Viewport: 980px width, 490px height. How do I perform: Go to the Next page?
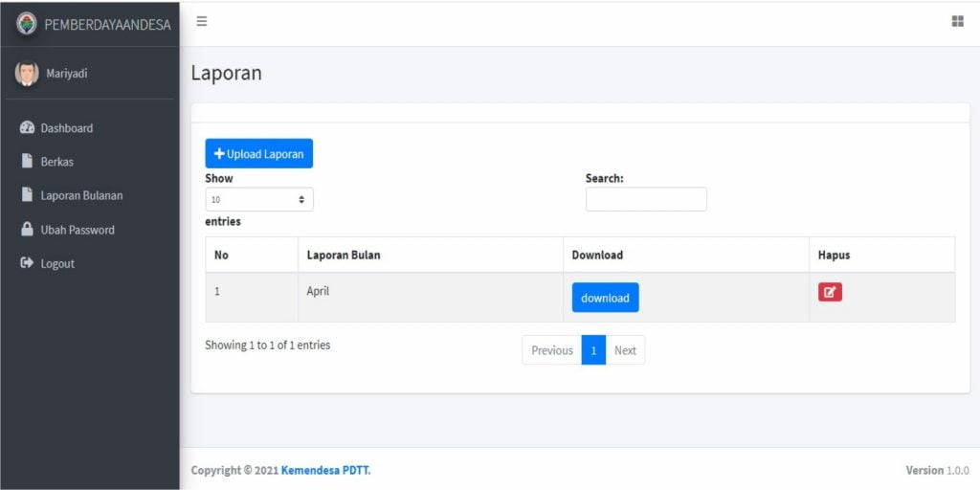point(625,350)
